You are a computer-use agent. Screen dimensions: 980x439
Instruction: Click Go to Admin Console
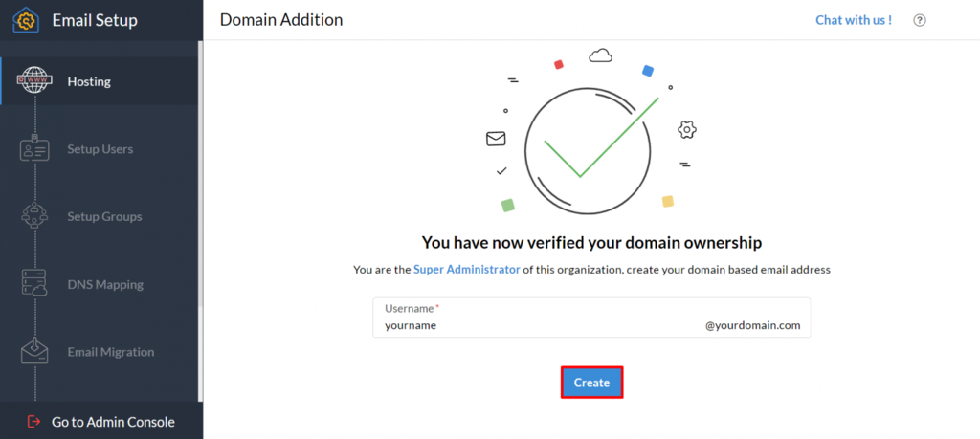click(113, 422)
